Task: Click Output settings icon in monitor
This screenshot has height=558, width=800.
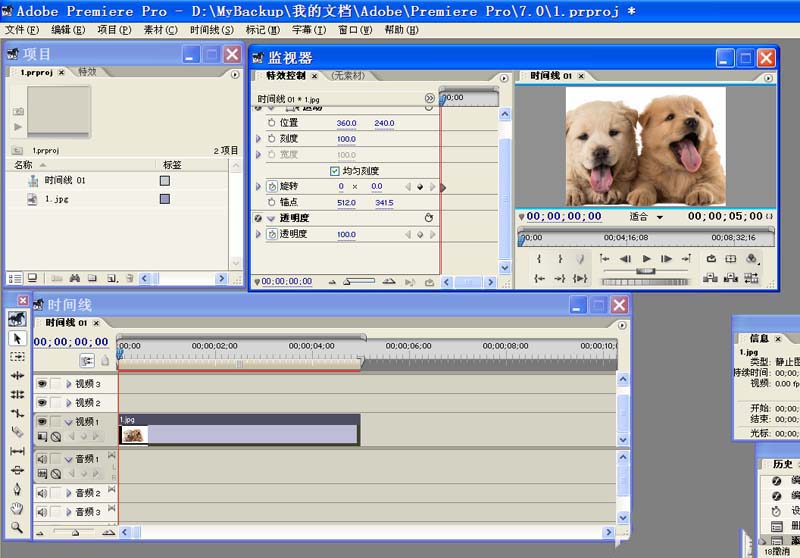Action: pyautogui.click(x=752, y=259)
